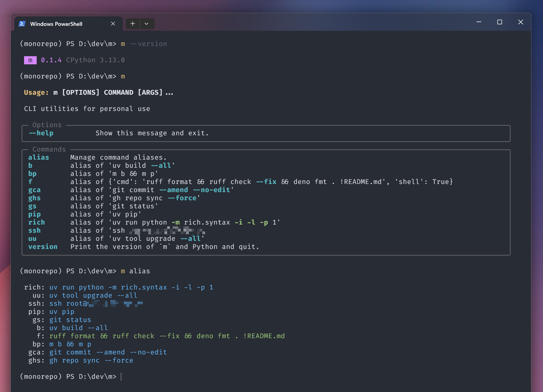Click the 'm alias' command prompt line
The width and height of the screenshot is (543, 392).
tap(85, 271)
